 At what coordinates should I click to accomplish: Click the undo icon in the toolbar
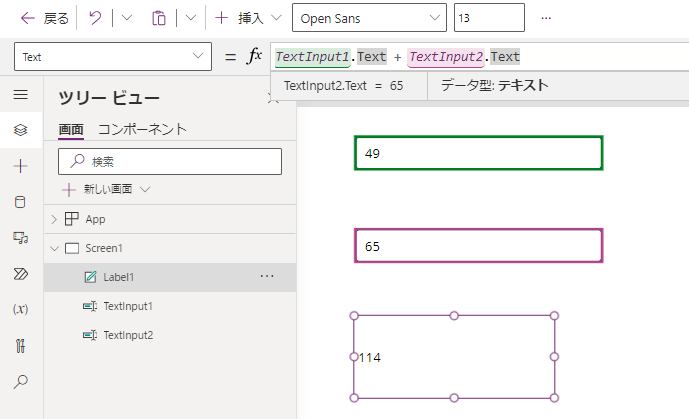95,18
